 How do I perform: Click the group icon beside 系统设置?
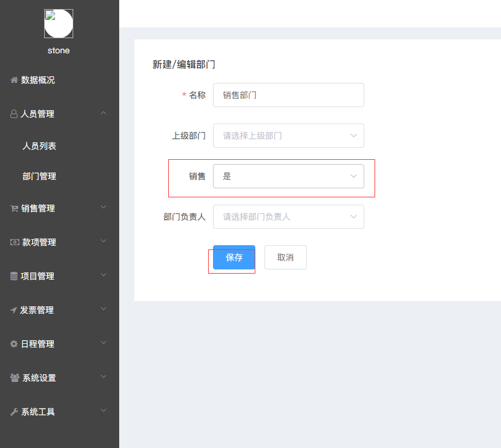[15, 378]
